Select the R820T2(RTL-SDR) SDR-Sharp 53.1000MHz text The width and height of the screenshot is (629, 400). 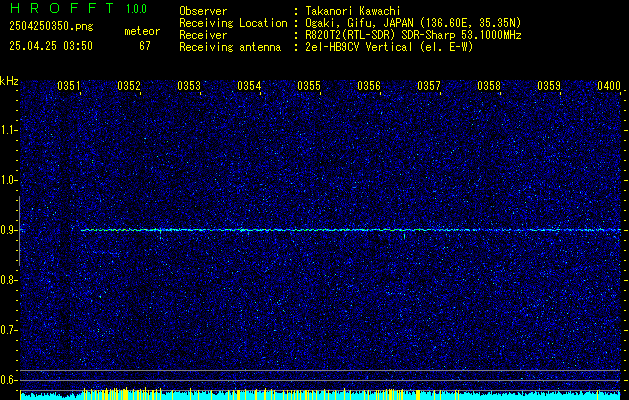pos(414,35)
